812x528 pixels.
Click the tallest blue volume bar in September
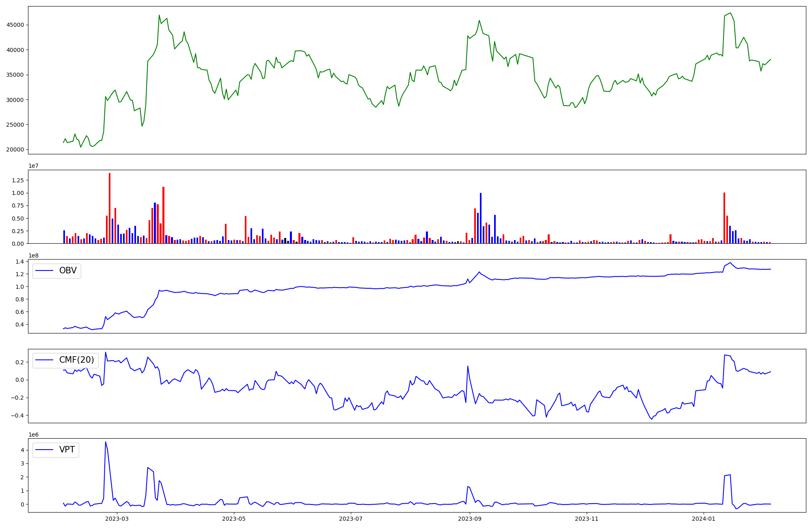(x=481, y=218)
